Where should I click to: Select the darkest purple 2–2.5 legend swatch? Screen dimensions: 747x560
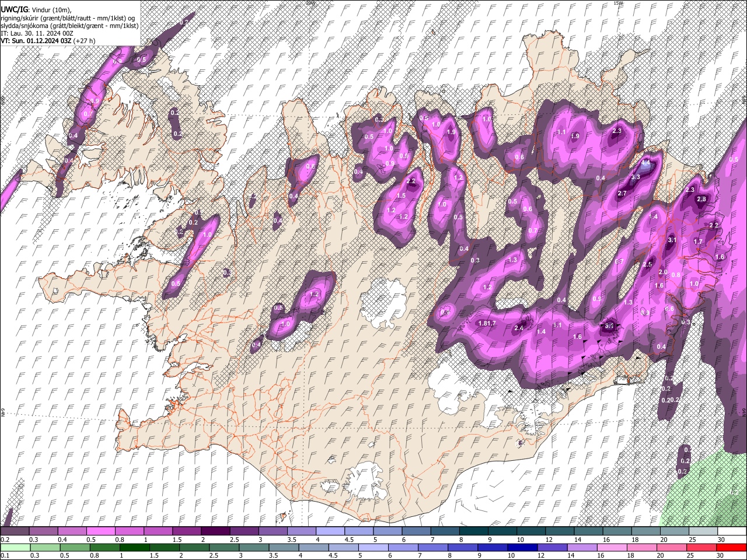click(215, 531)
